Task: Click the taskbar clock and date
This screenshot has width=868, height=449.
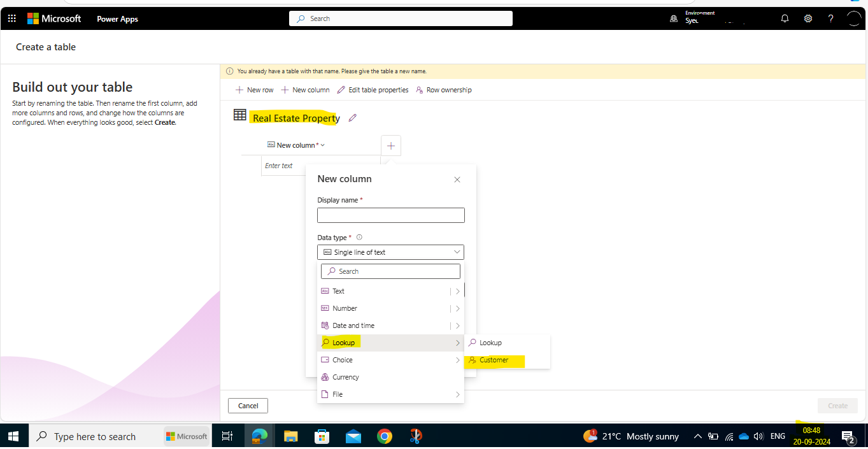Action: (812, 436)
